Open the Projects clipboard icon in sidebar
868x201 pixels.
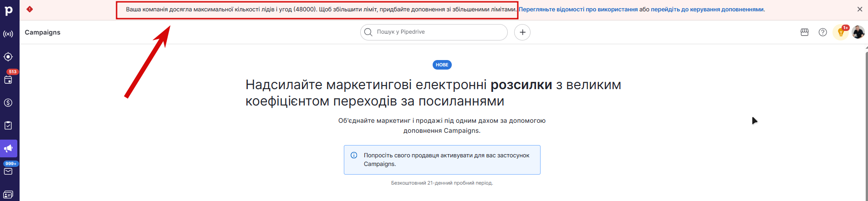coord(8,126)
